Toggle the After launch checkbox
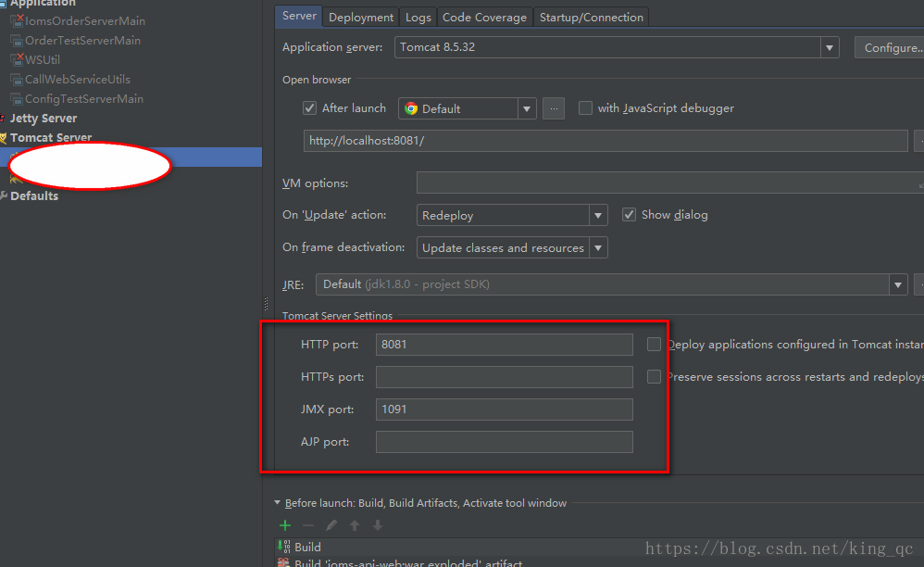Image resolution: width=924 pixels, height=567 pixels. (309, 107)
